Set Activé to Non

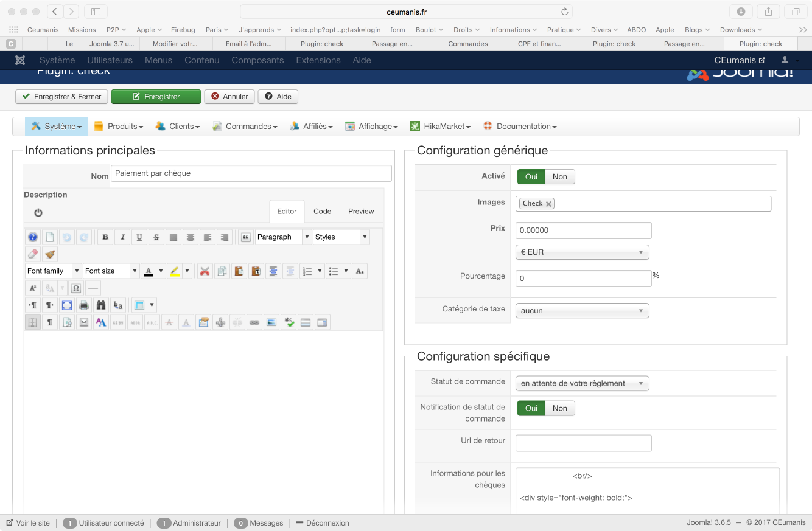pyautogui.click(x=559, y=177)
